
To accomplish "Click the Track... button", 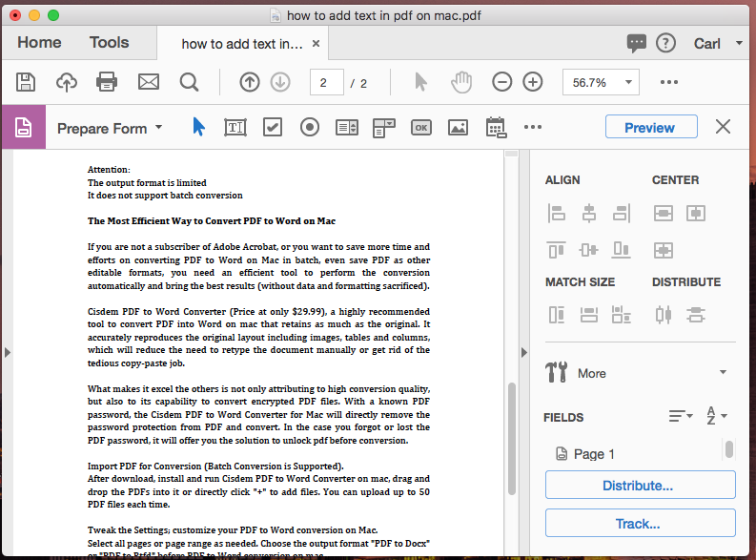I will (x=641, y=523).
